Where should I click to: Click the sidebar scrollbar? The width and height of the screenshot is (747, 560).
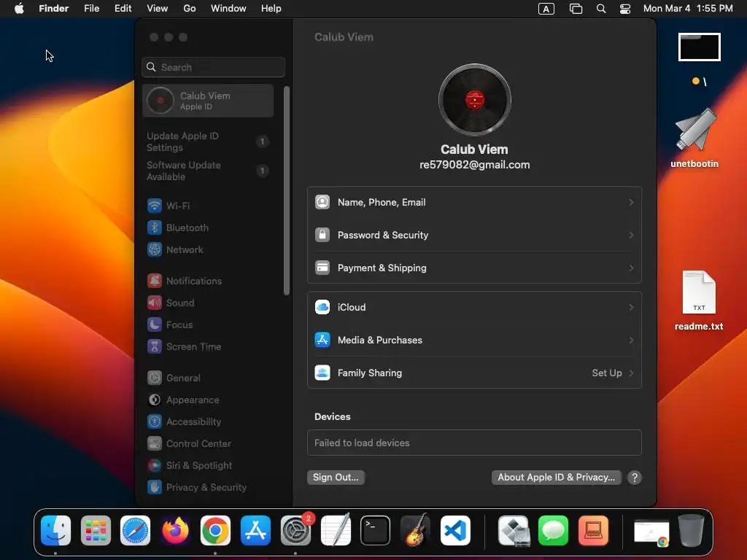tap(287, 190)
